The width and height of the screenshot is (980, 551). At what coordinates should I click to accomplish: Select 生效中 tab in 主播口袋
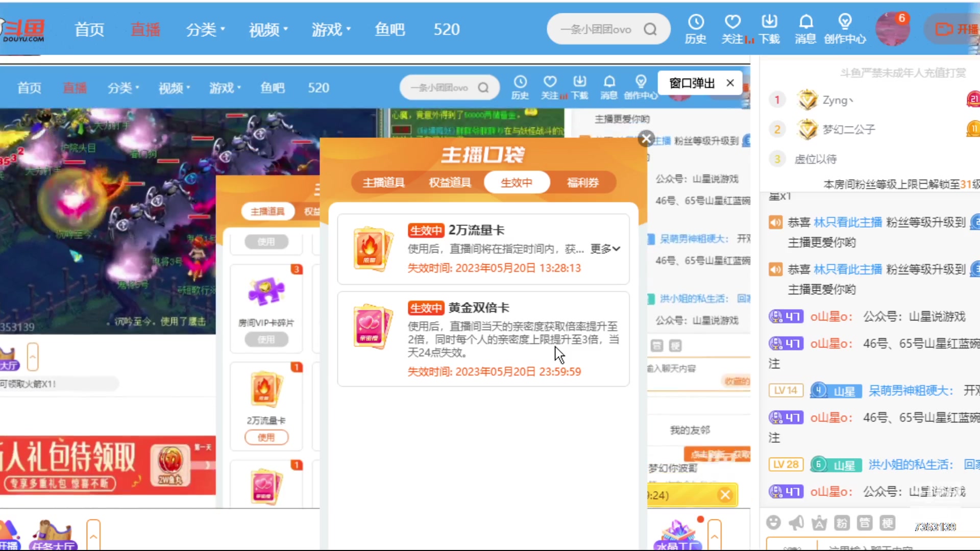point(517,182)
